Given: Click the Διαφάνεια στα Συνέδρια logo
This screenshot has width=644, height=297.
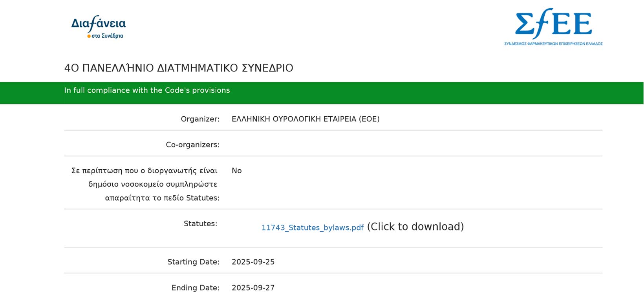Looking at the screenshot, I should pos(98,27).
